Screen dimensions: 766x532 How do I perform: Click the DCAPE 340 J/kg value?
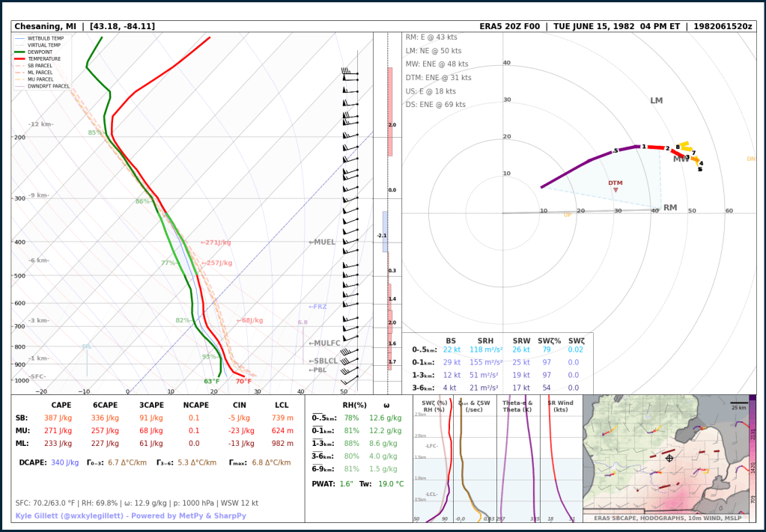(64, 462)
